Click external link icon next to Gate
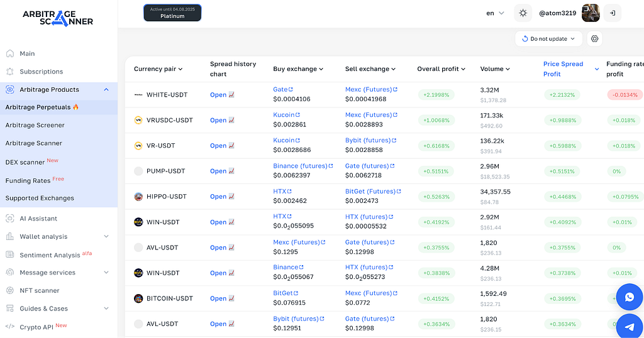This screenshot has height=338, width=644. [291, 89]
